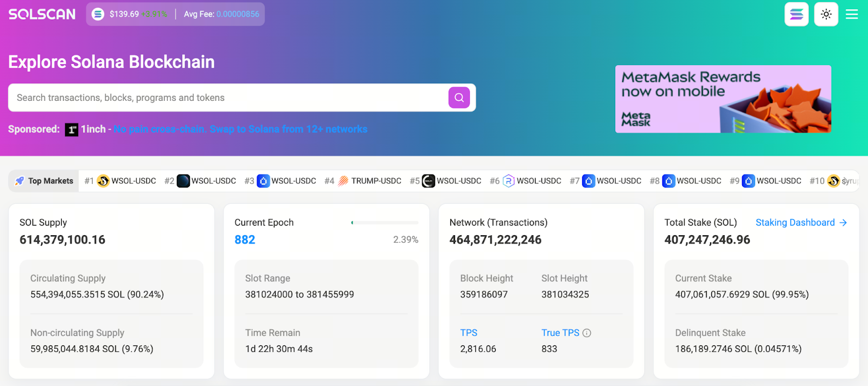Click the Network transactions count 464,871,222,246

click(x=495, y=240)
